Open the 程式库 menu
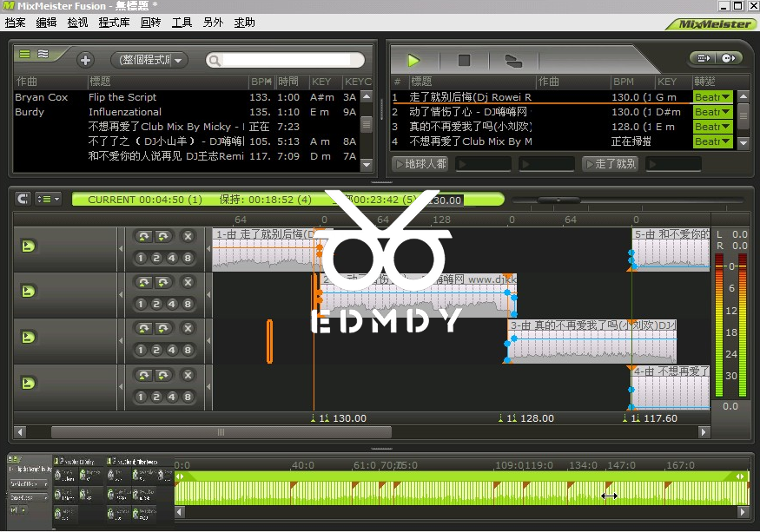The height and width of the screenshot is (532, 760). (x=114, y=23)
